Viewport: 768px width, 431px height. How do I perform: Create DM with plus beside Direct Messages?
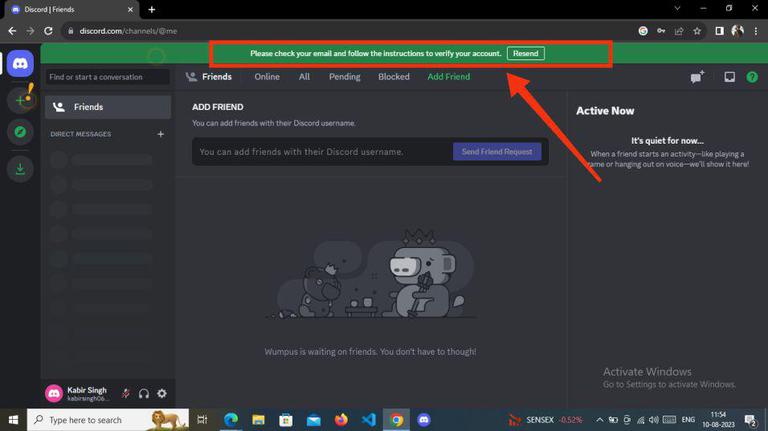pos(160,134)
